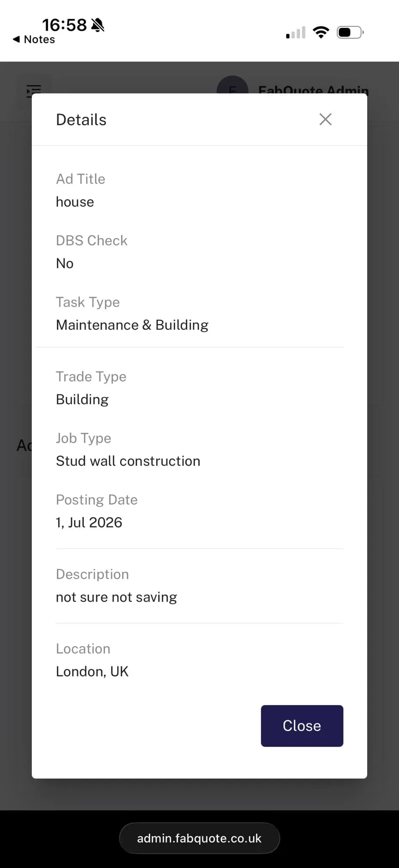Click the DBS Check value No
This screenshot has width=399, height=868.
tap(65, 263)
